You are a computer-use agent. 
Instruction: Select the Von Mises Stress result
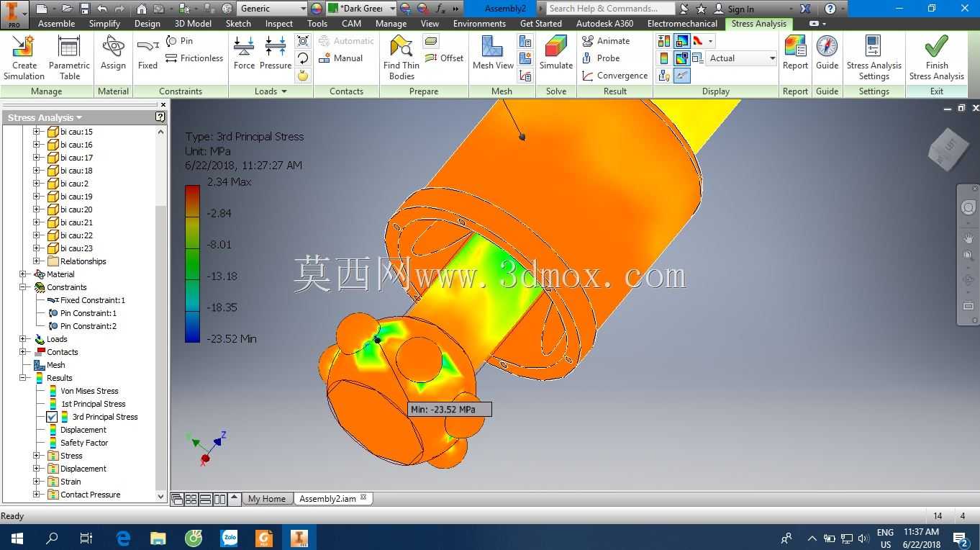[89, 391]
